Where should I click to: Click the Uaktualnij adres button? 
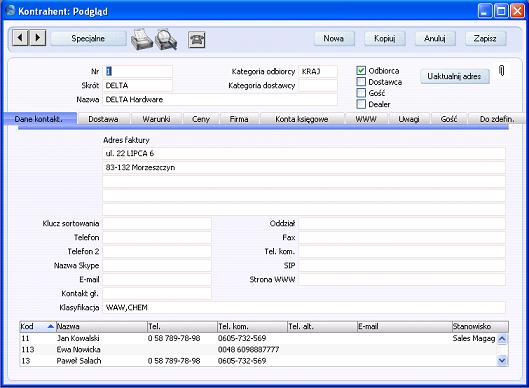click(x=454, y=76)
